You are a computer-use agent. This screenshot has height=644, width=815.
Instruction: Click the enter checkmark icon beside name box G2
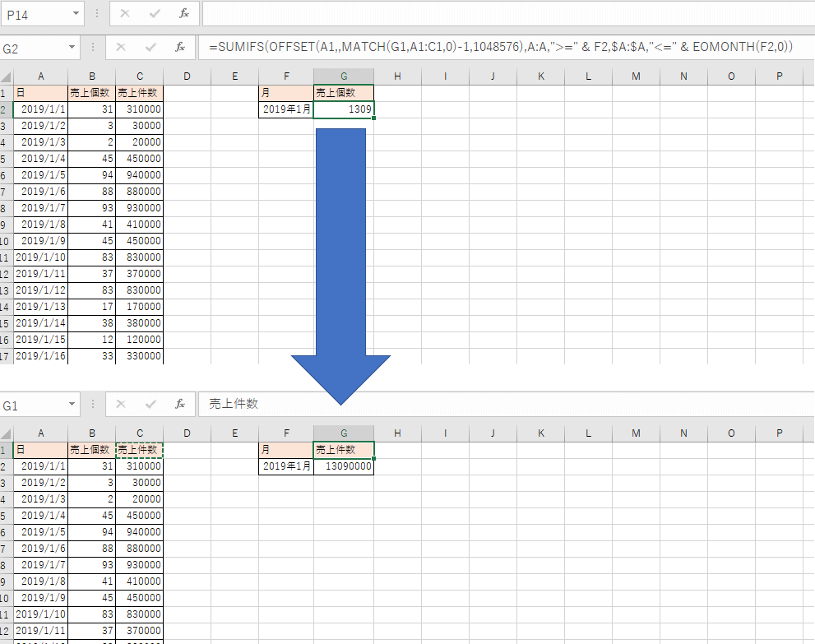coord(150,48)
